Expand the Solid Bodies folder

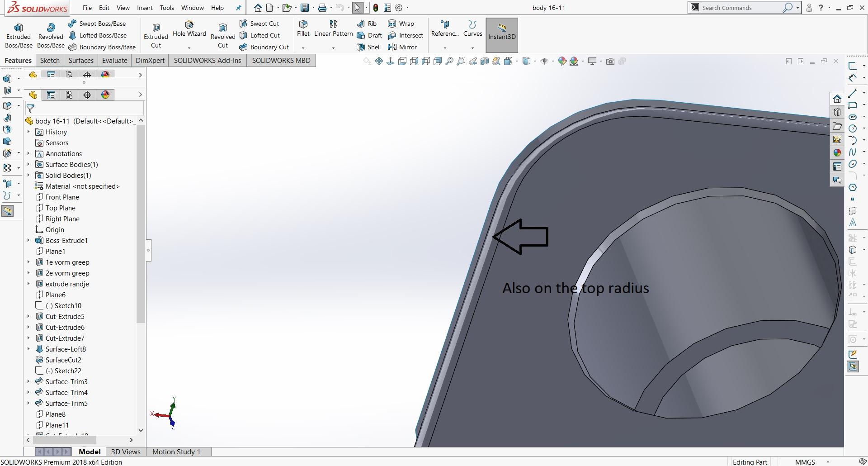pos(28,176)
